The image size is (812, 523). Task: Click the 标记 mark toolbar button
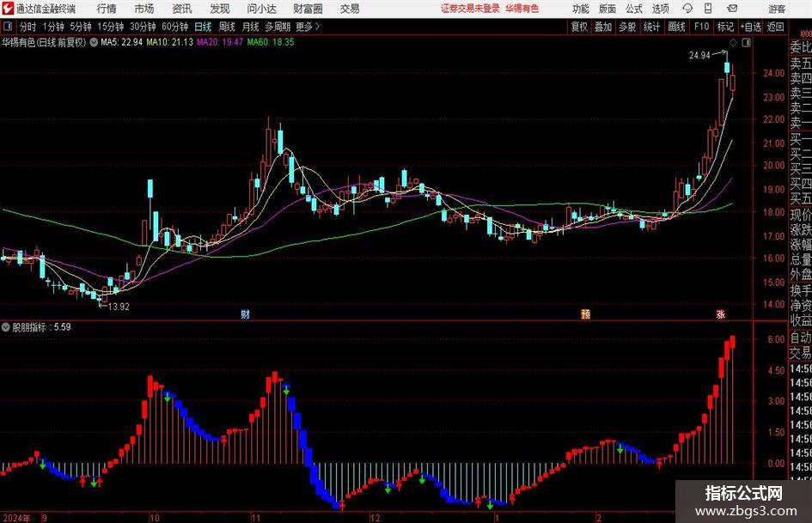click(x=725, y=27)
